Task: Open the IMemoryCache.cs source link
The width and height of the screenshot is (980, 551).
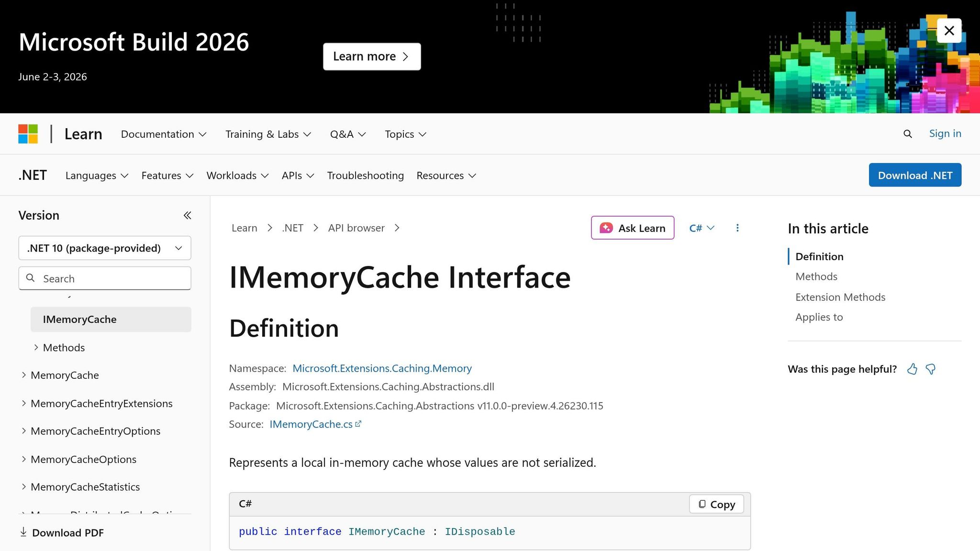Action: pos(315,424)
